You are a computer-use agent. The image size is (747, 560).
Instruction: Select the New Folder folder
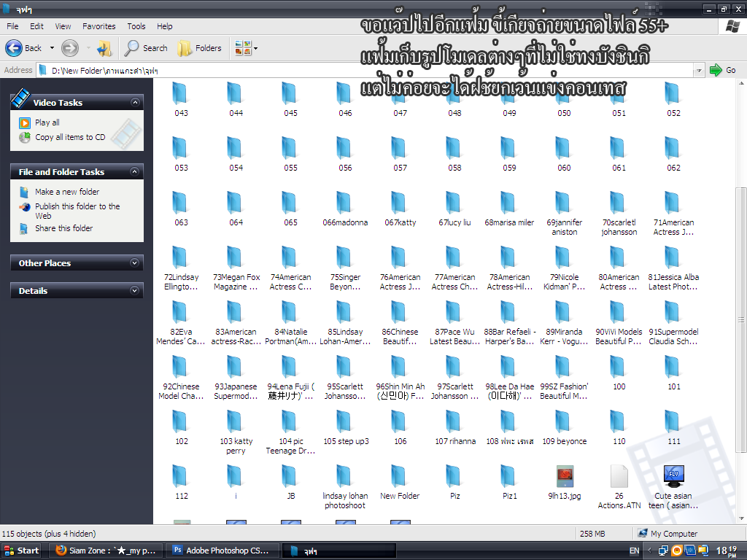pyautogui.click(x=400, y=483)
